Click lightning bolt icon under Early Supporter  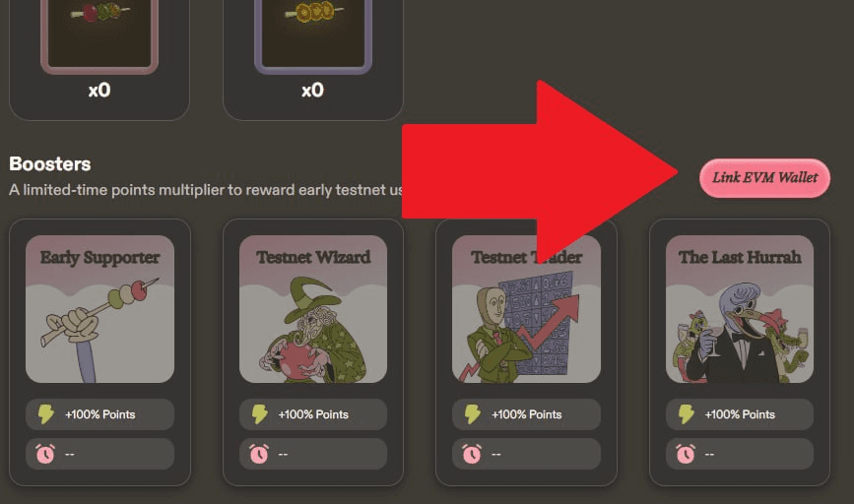[45, 414]
